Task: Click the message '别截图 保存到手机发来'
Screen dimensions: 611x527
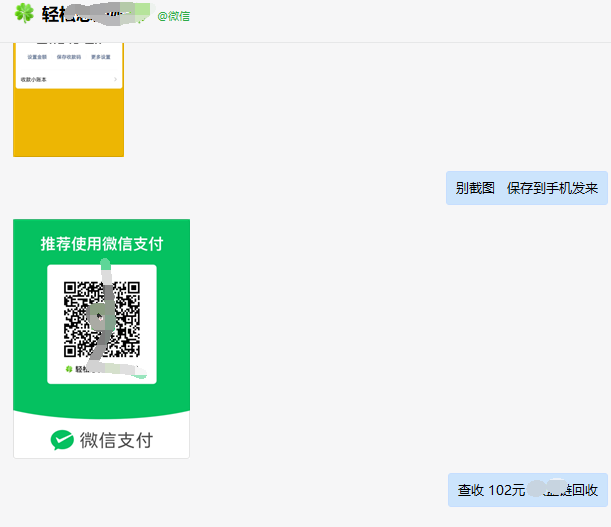Action: [527, 188]
